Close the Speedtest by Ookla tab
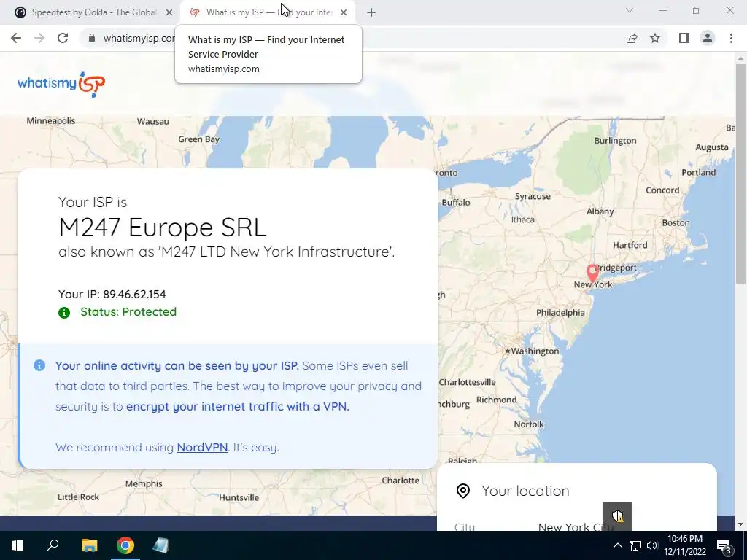This screenshot has height=560, width=747. [169, 13]
